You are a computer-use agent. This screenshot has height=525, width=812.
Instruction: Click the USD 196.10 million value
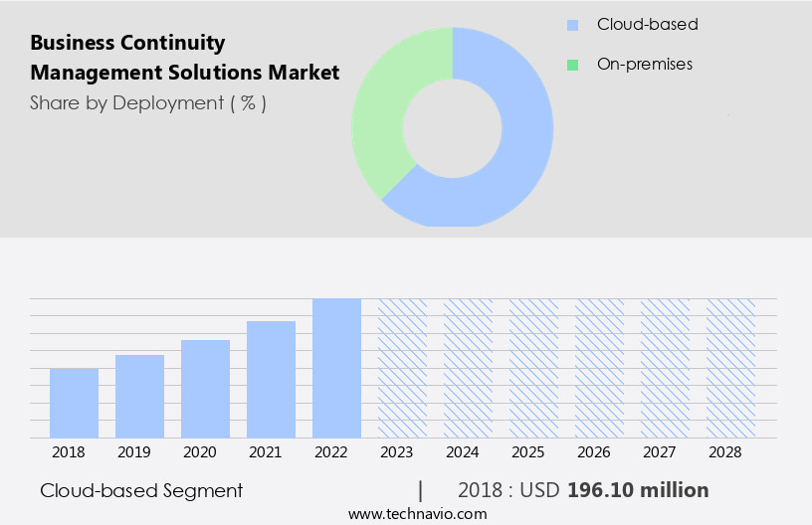[637, 490]
